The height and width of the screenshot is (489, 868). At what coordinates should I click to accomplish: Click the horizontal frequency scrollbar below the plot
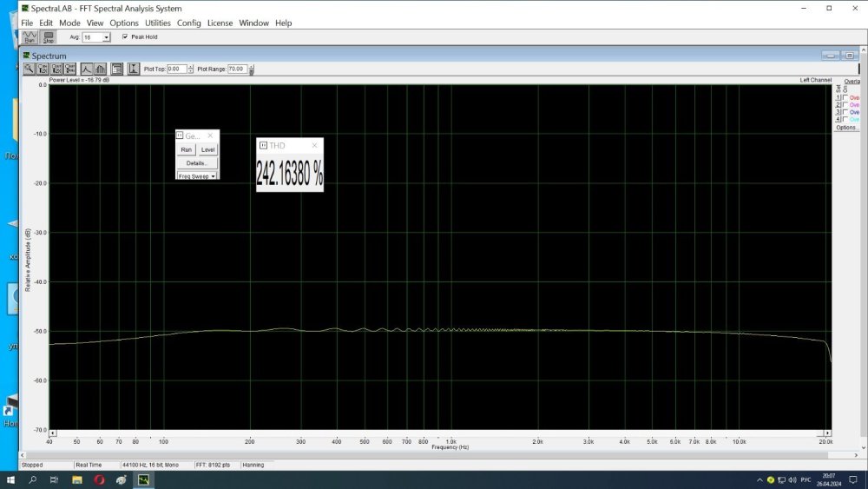coord(434,433)
